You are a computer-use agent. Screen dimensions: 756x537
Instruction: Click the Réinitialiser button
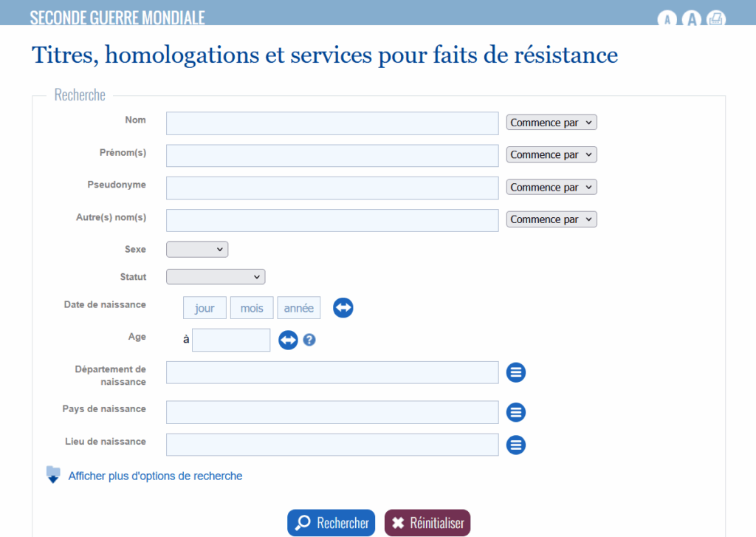[427, 523]
